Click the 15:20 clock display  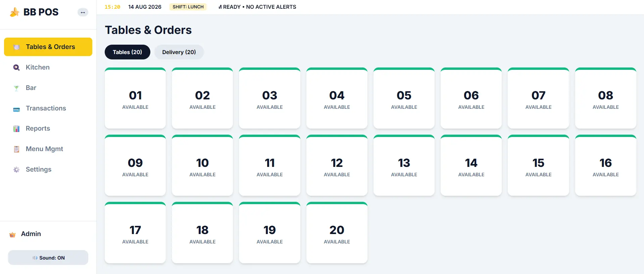point(112,7)
